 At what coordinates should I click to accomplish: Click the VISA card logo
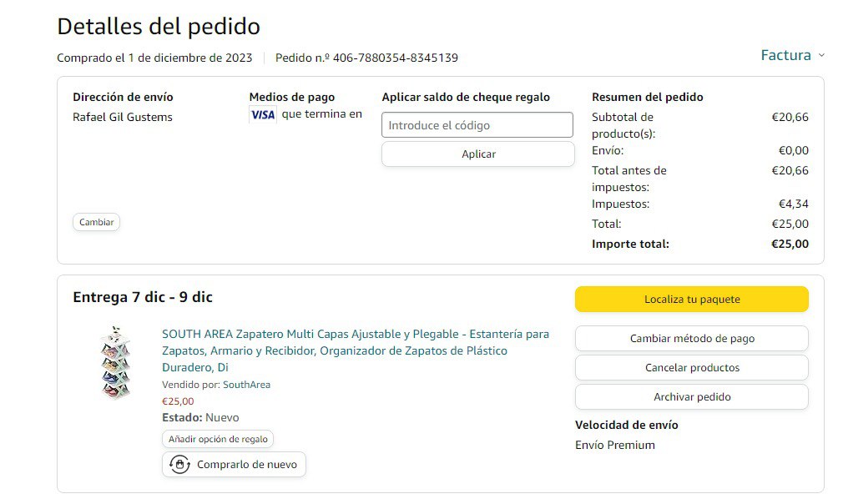(263, 115)
